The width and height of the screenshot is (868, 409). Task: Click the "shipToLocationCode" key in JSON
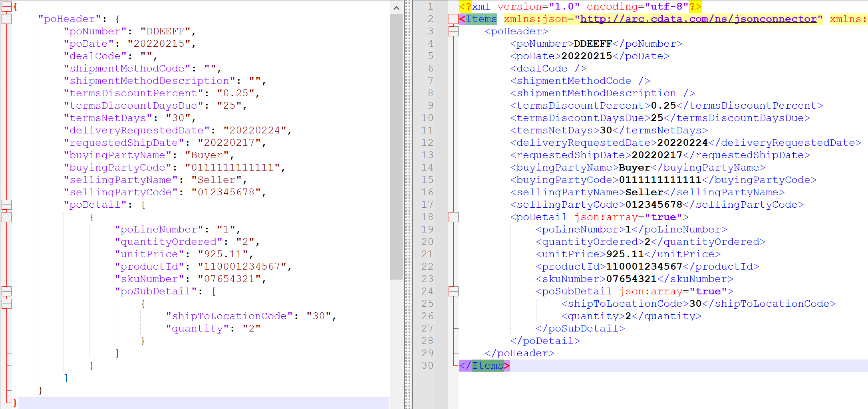pyautogui.click(x=229, y=316)
